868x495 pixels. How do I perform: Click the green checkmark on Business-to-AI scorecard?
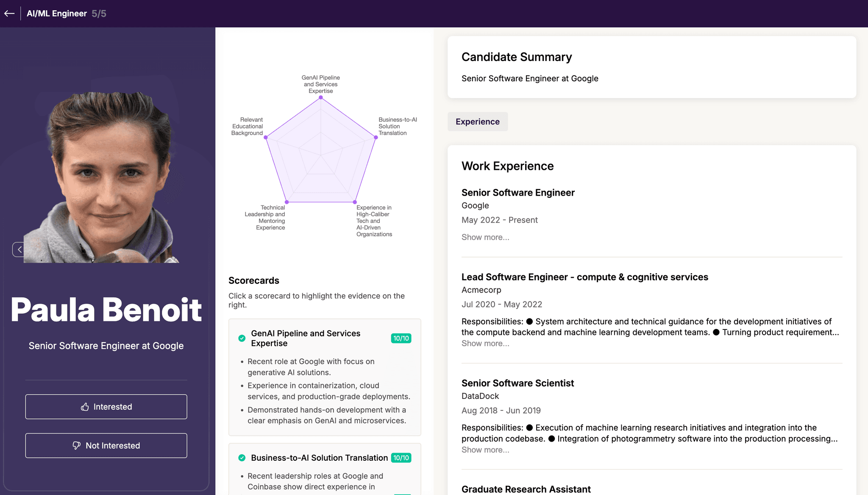pos(242,458)
